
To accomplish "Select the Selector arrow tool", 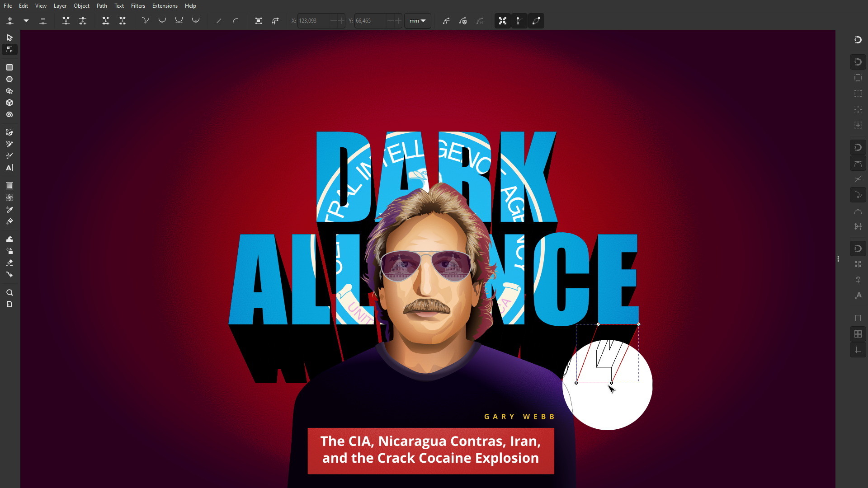I will (x=9, y=38).
